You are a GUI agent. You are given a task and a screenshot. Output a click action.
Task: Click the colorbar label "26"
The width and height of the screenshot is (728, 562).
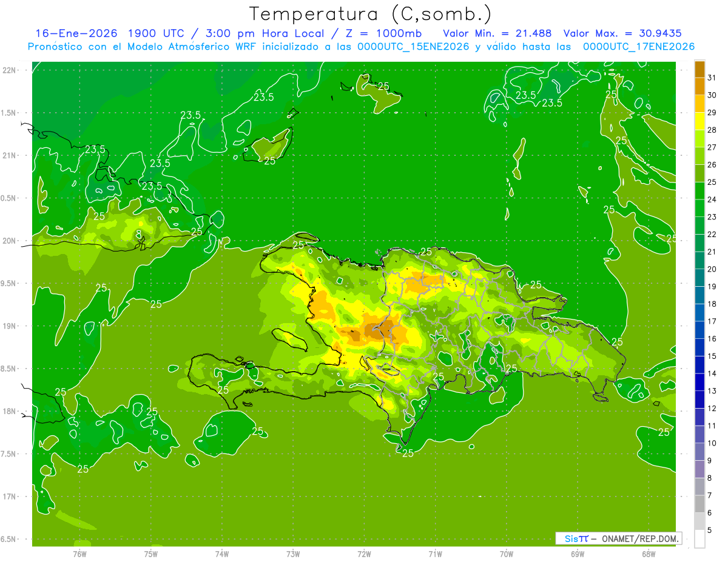point(712,165)
